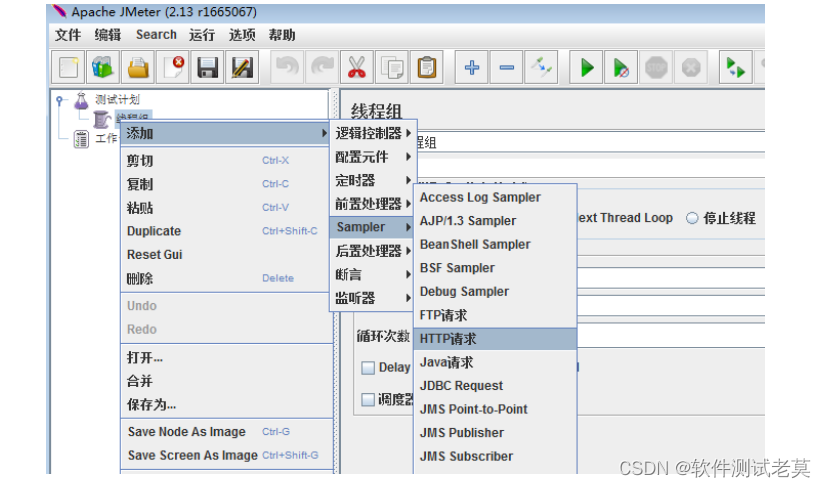This screenshot has height=488, width=826.
Task: Expand the 添加 submenu
Action: (x=226, y=134)
